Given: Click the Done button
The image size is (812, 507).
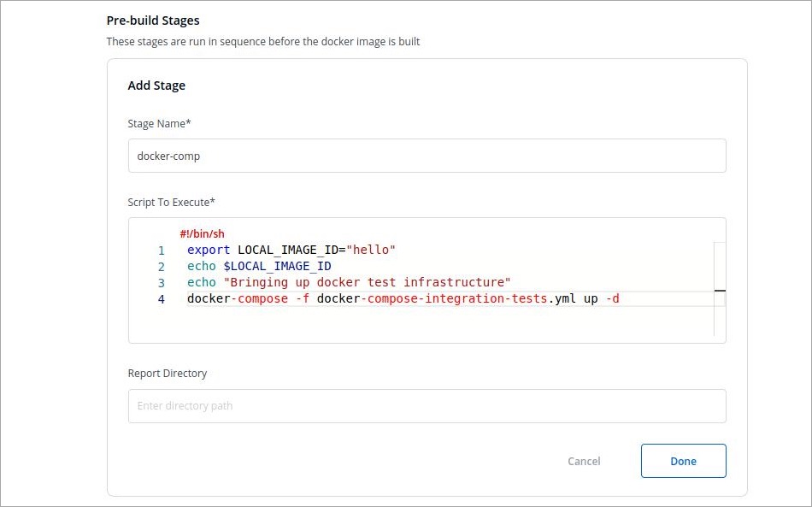Looking at the screenshot, I should pos(683,461).
